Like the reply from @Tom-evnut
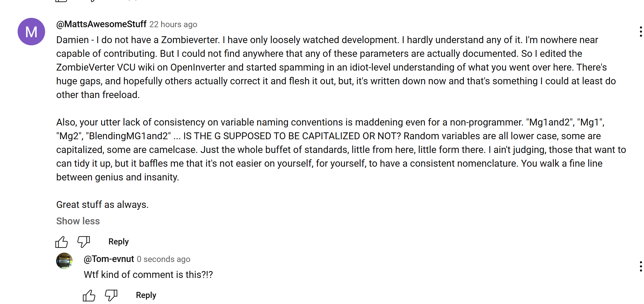Viewport: 644px width, 304px height. click(x=89, y=295)
